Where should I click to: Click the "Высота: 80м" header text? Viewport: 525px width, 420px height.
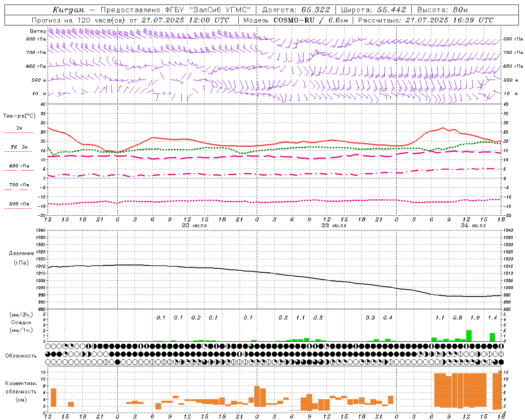[x=442, y=10]
